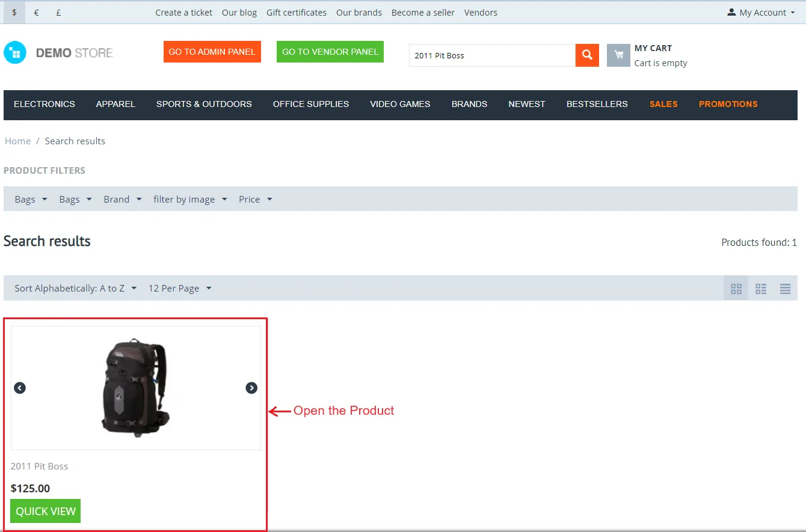Image resolution: width=806 pixels, height=532 pixels.
Task: Switch to compact list view
Action: tap(785, 289)
